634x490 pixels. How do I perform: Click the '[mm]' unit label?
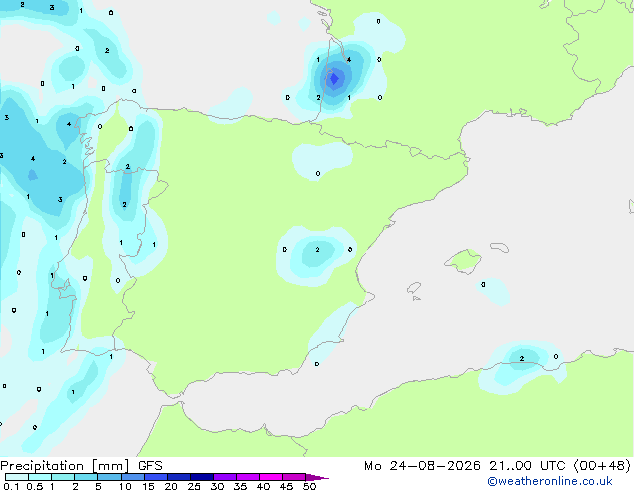click(x=110, y=466)
